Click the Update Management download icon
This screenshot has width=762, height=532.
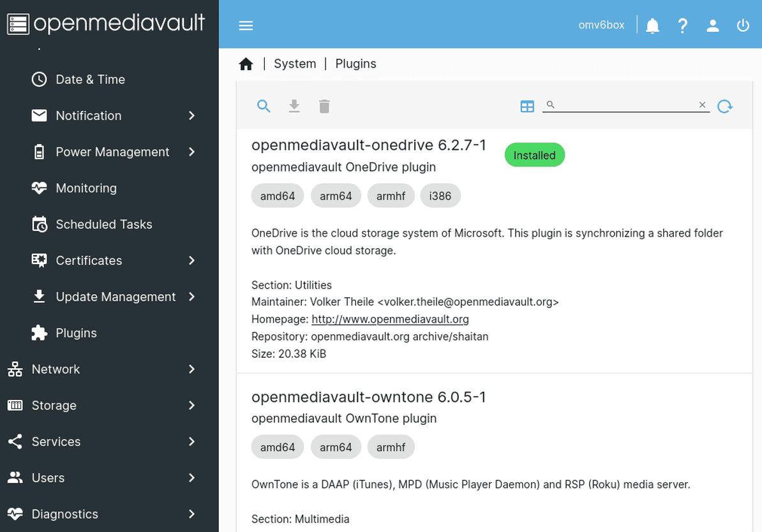pyautogui.click(x=40, y=297)
